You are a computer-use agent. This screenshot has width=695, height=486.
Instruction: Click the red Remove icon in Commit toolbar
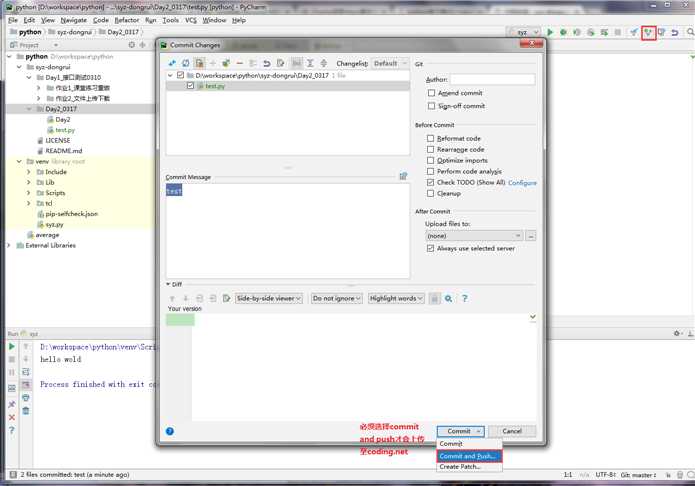point(240,63)
